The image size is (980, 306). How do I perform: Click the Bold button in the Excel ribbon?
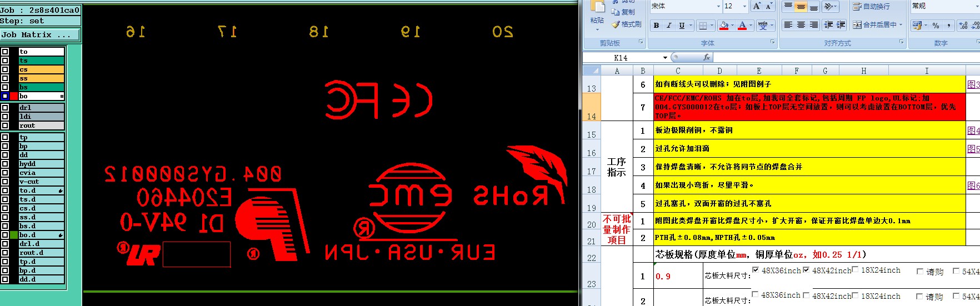(657, 26)
